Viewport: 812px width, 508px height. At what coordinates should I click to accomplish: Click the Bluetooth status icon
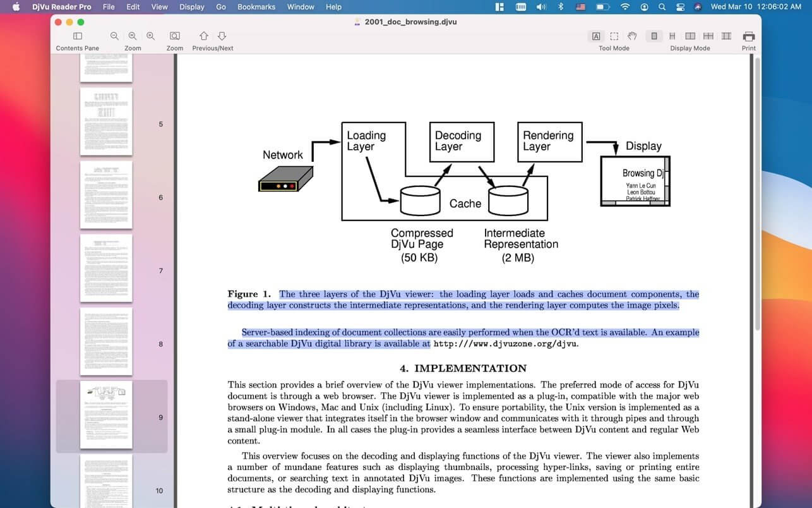(x=560, y=7)
